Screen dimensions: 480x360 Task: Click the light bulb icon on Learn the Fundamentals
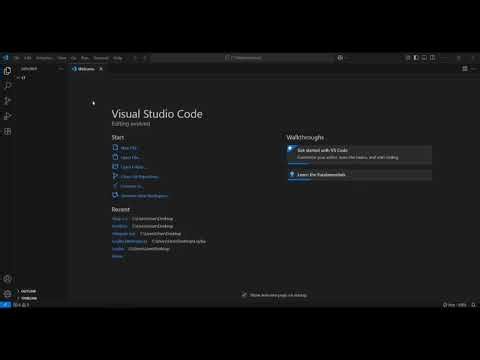coord(292,174)
